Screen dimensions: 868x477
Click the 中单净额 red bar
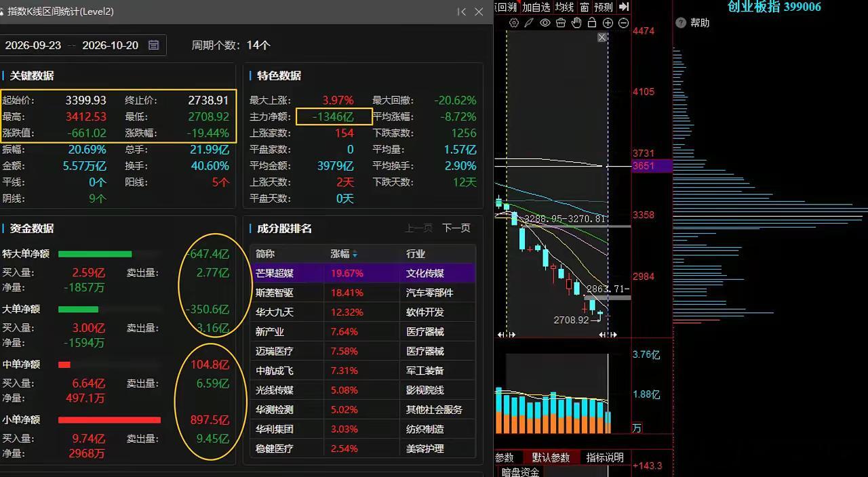pos(64,365)
